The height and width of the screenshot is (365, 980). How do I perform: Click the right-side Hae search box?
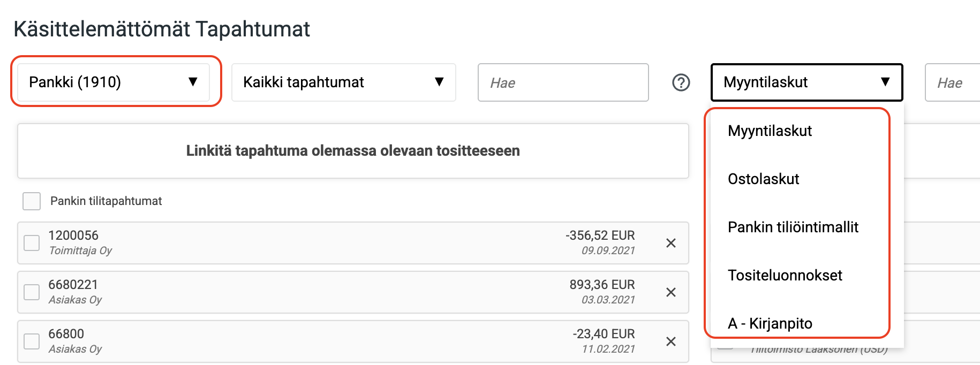coord(953,82)
